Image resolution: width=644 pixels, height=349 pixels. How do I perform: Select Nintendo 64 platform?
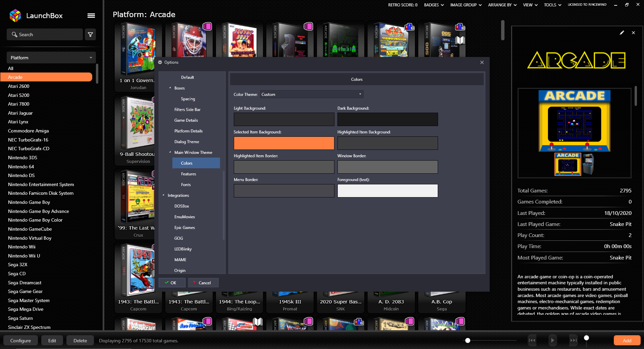tap(21, 167)
